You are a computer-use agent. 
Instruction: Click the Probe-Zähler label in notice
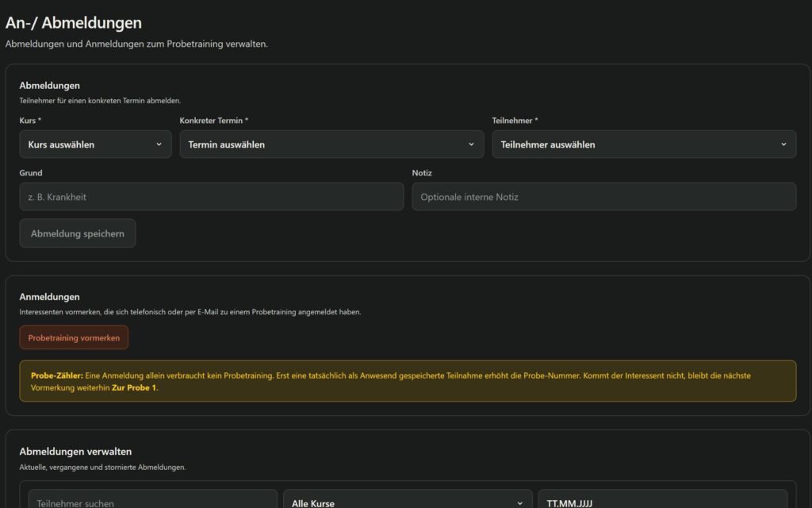tap(57, 375)
